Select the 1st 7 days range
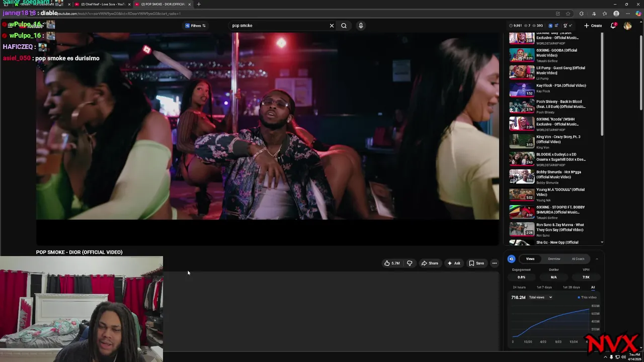 tap(544, 287)
